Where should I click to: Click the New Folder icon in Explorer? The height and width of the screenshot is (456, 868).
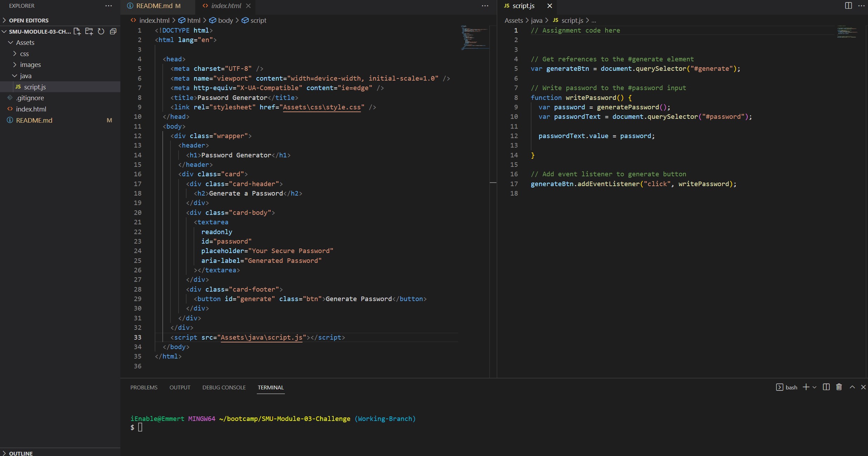coord(89,32)
